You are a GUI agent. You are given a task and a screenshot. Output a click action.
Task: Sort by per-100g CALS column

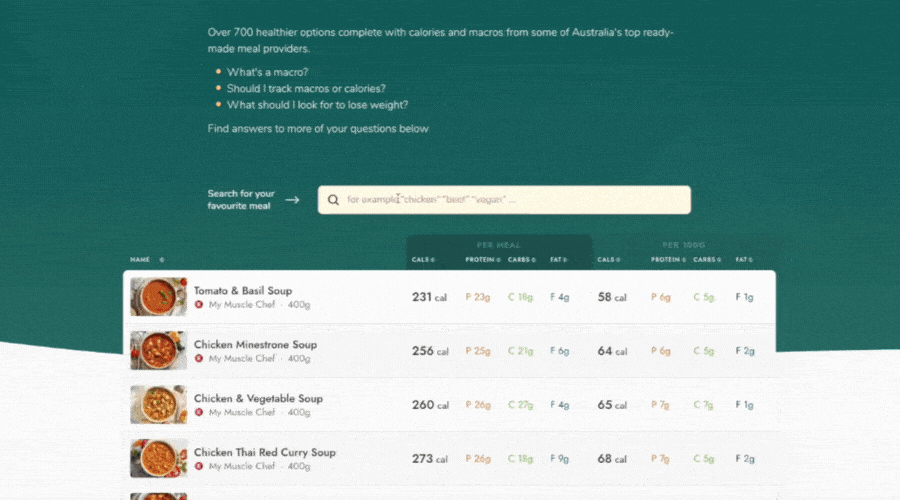click(x=608, y=259)
